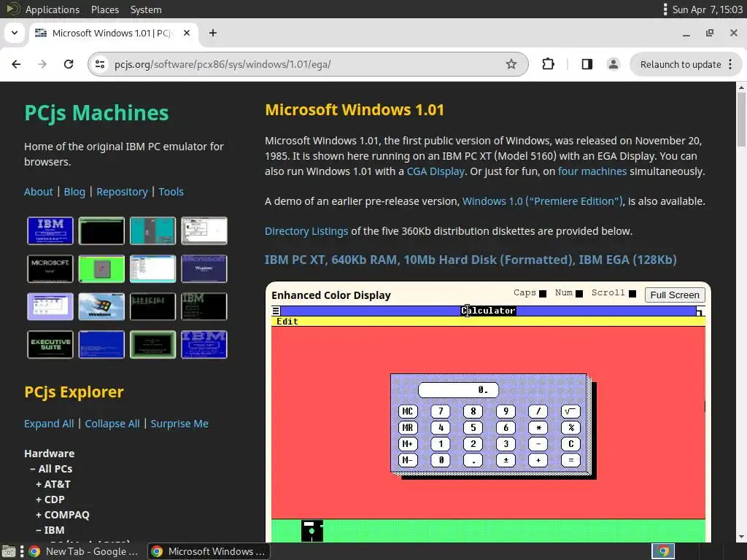This screenshot has height=560, width=747.
Task: Click Surprise Me link
Action: (179, 424)
